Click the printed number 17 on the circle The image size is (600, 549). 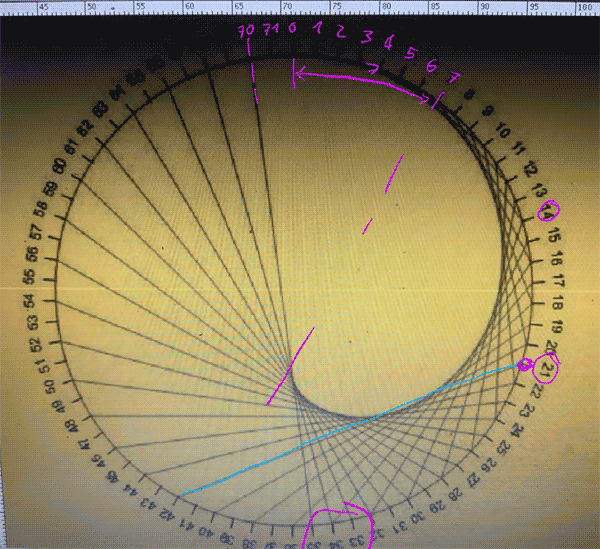click(x=559, y=281)
